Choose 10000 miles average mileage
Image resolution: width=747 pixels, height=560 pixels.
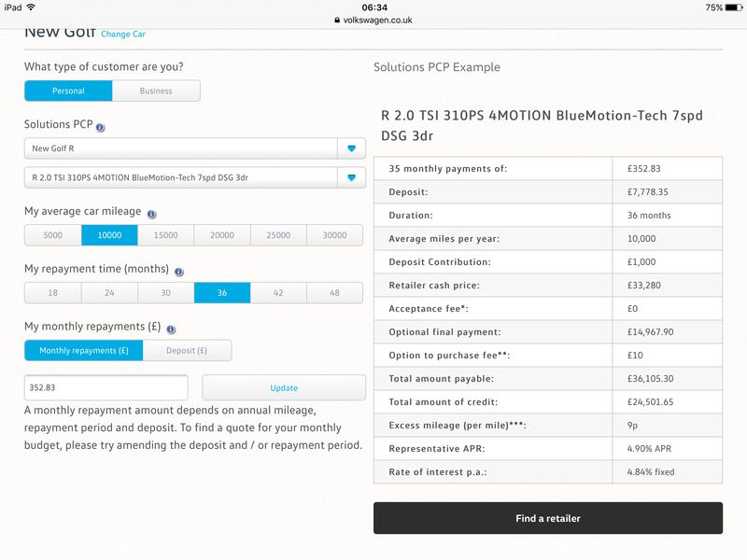[x=109, y=235]
